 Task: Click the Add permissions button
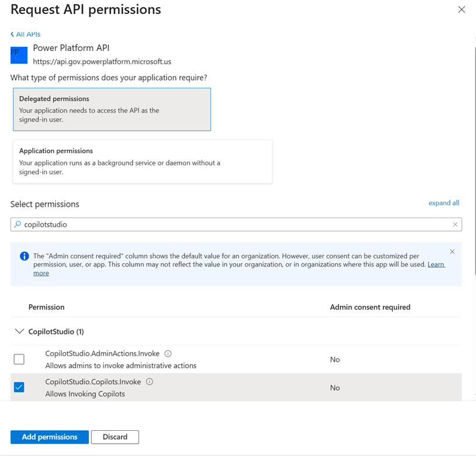(50, 437)
